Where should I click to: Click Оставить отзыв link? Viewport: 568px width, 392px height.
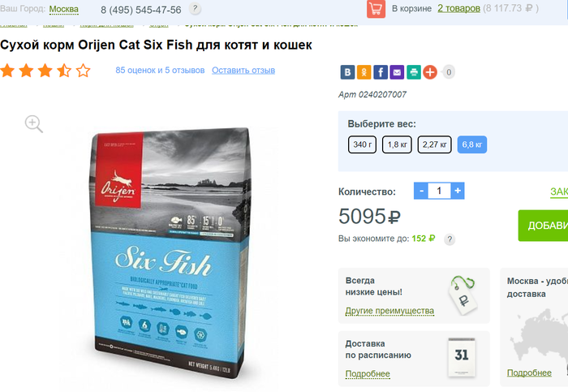tap(243, 71)
